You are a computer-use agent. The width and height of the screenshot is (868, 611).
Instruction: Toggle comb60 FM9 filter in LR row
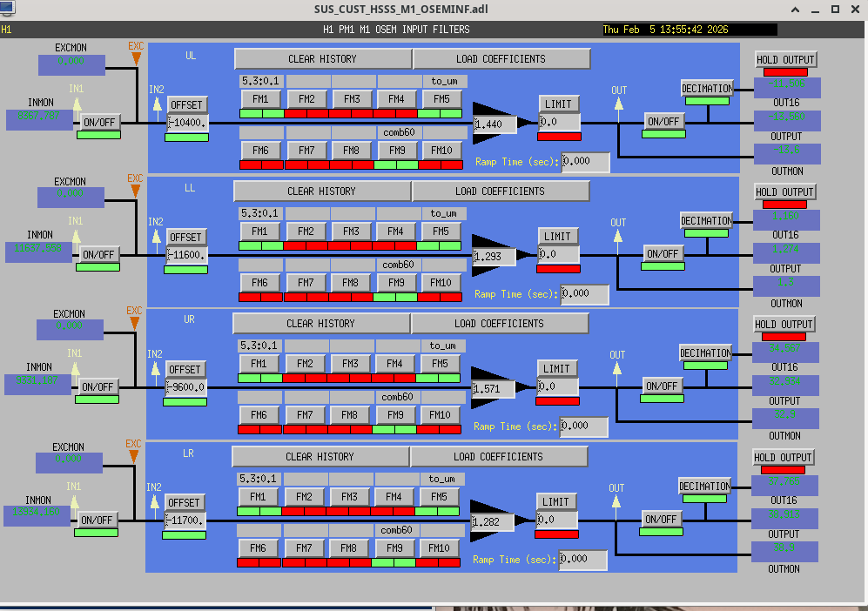pyautogui.click(x=394, y=548)
